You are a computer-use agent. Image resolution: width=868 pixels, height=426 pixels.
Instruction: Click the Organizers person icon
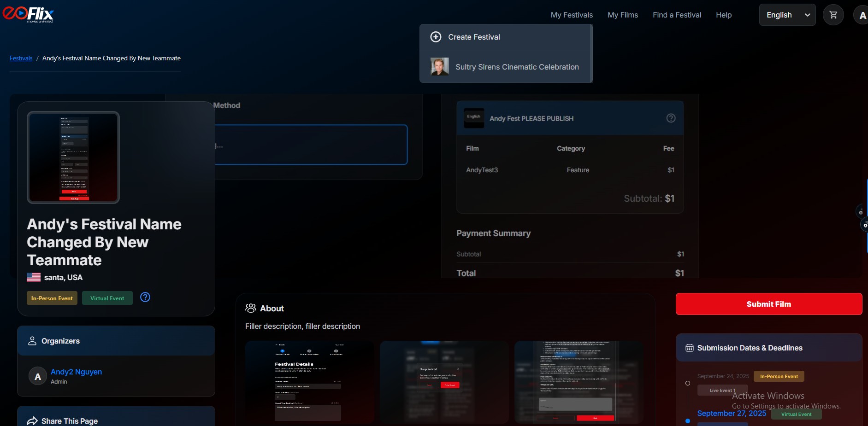(32, 341)
